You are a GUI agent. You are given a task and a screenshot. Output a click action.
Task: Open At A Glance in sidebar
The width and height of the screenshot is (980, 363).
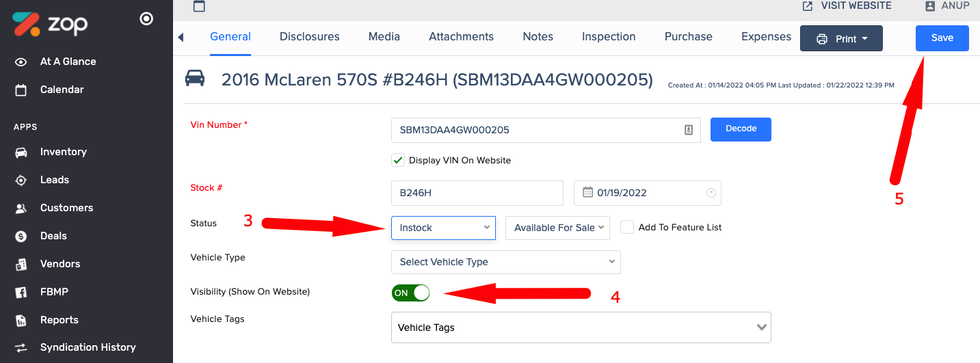(68, 62)
